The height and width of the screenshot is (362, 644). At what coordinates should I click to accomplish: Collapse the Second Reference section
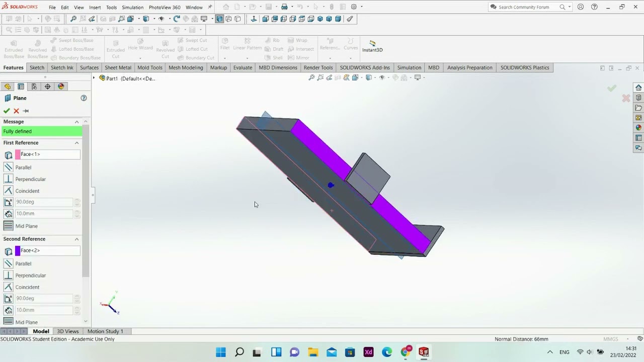(x=77, y=239)
